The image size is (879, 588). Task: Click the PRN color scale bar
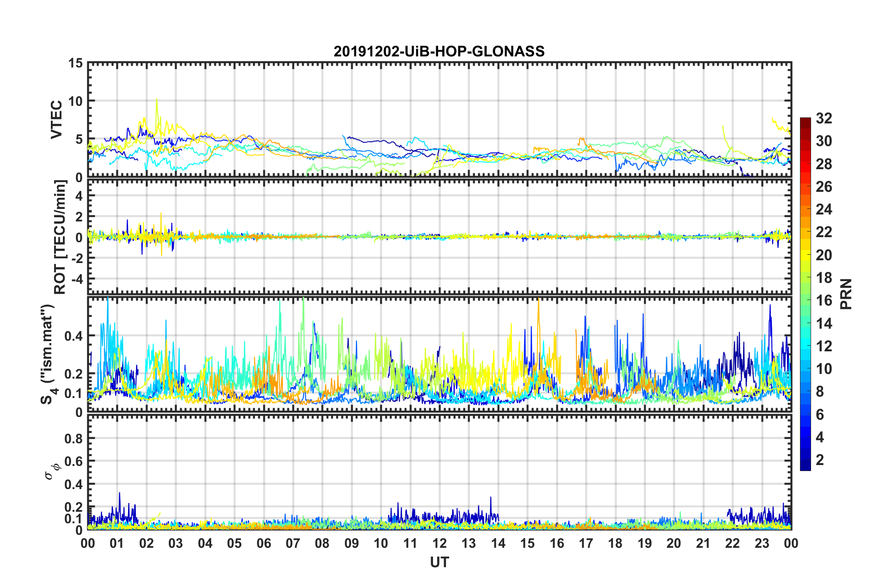tap(805, 294)
